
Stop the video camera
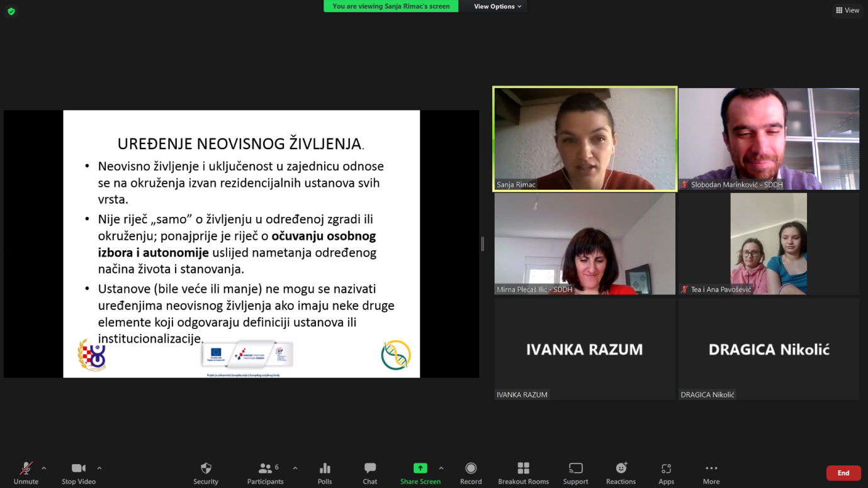79,469
